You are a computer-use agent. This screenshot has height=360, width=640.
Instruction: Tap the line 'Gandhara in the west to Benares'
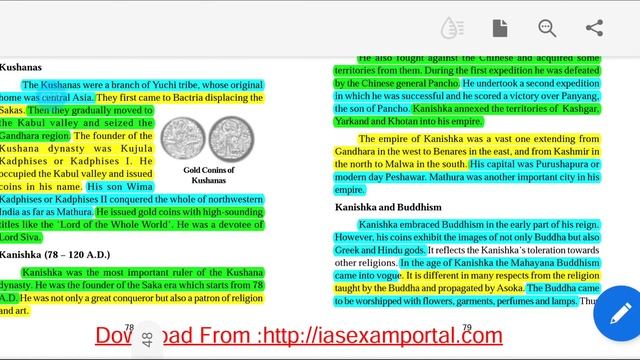click(x=467, y=151)
